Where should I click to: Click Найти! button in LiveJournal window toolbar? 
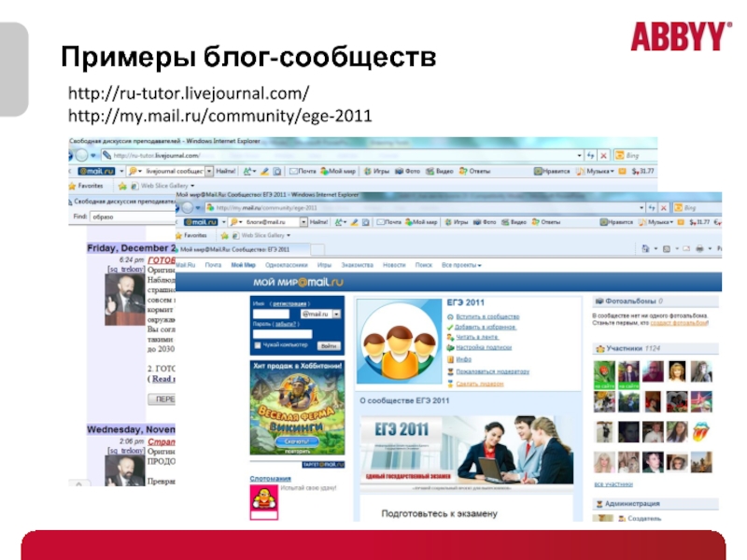point(225,171)
